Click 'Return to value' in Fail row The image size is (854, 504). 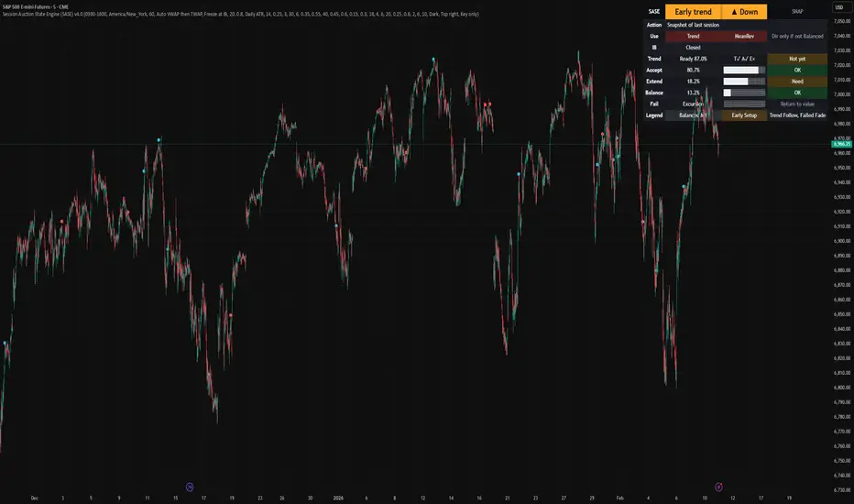797,104
